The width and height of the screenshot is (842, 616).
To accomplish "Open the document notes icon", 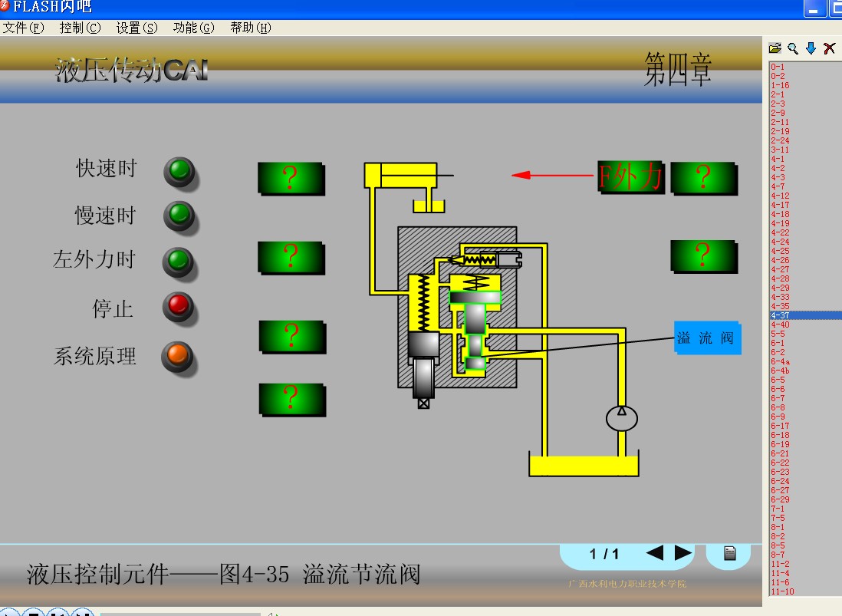I will click(729, 553).
